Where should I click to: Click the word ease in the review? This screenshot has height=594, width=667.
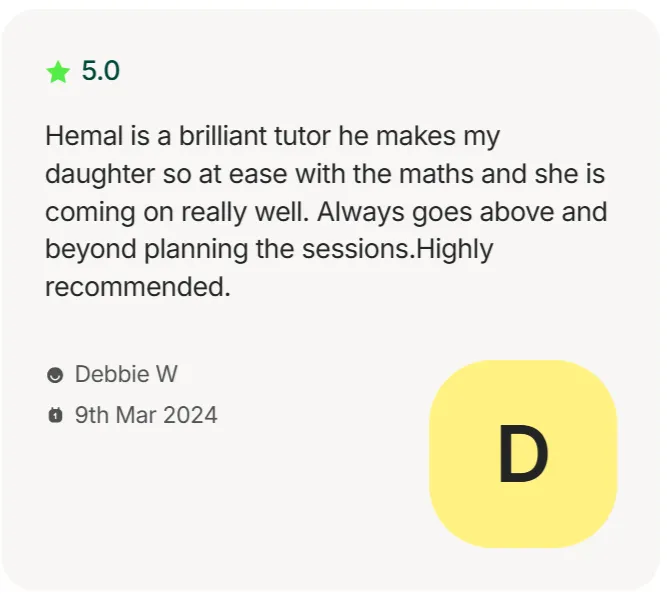tap(258, 174)
